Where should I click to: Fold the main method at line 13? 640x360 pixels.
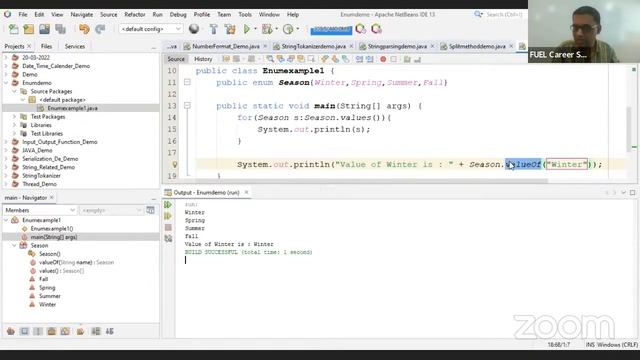tap(187, 106)
